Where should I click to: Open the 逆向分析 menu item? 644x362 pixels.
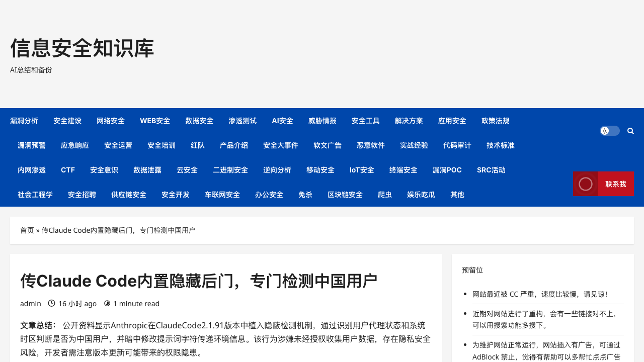pyautogui.click(x=277, y=170)
